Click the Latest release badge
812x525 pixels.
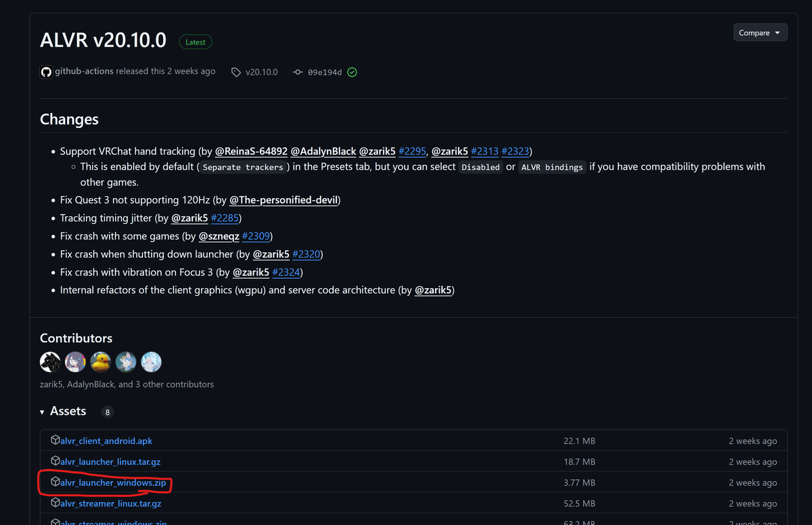[x=196, y=42]
